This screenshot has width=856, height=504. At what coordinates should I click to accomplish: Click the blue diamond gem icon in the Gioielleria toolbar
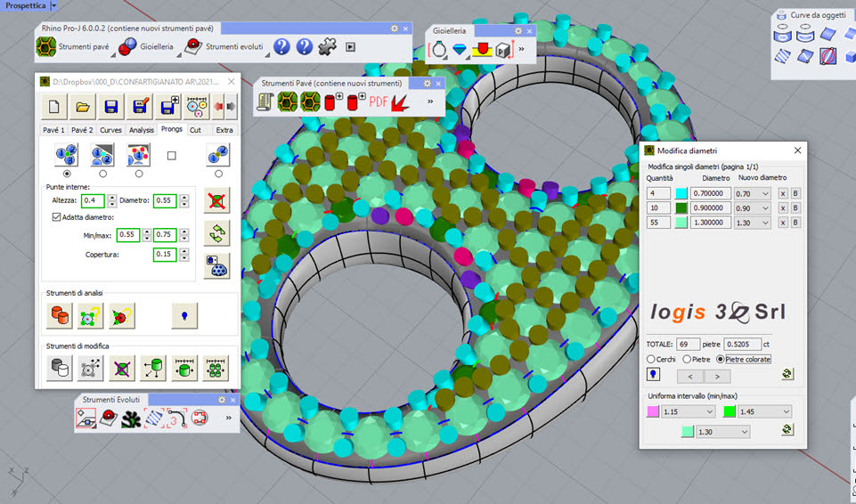461,50
